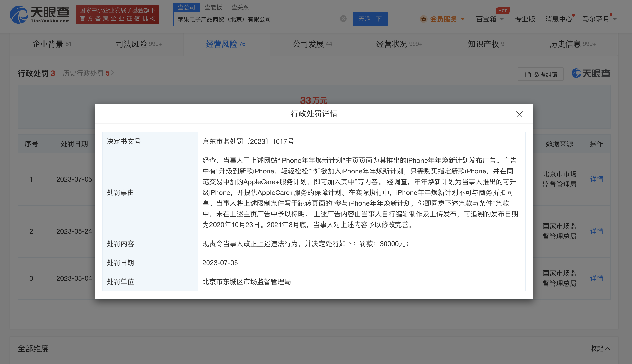Select the 查关系 search tab
The image size is (632, 364).
(240, 7)
